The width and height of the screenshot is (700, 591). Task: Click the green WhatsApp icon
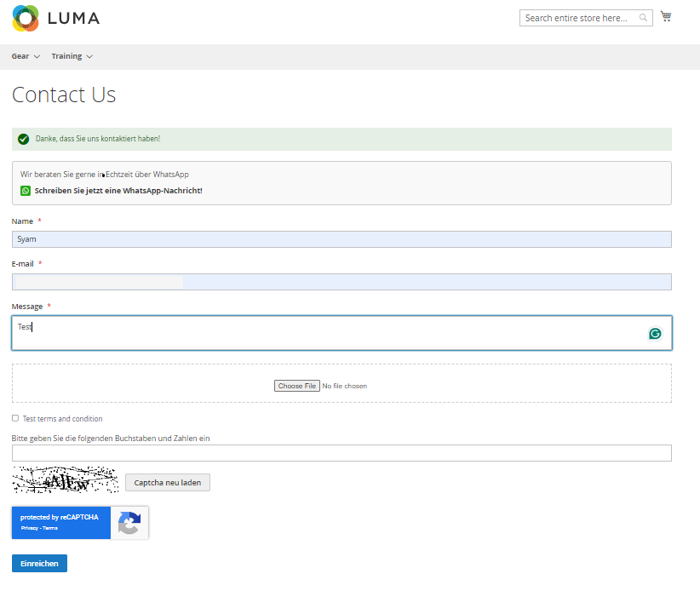(x=26, y=191)
